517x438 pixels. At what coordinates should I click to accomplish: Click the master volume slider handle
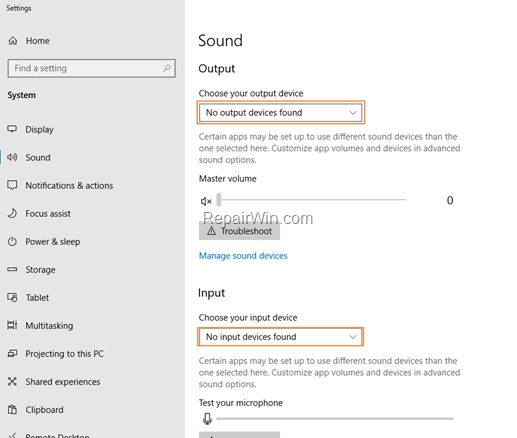pyautogui.click(x=219, y=200)
